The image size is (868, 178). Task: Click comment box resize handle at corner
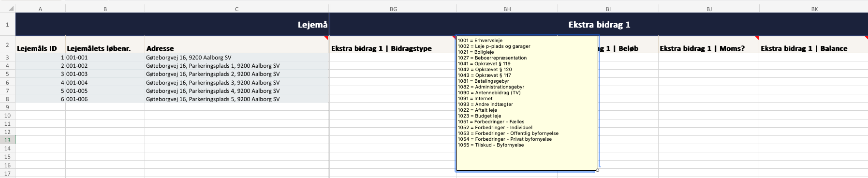pos(598,170)
